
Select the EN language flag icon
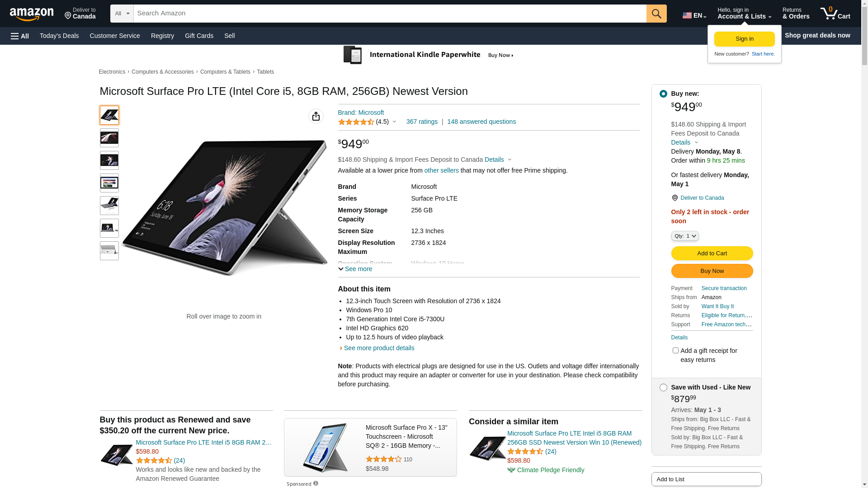(687, 15)
